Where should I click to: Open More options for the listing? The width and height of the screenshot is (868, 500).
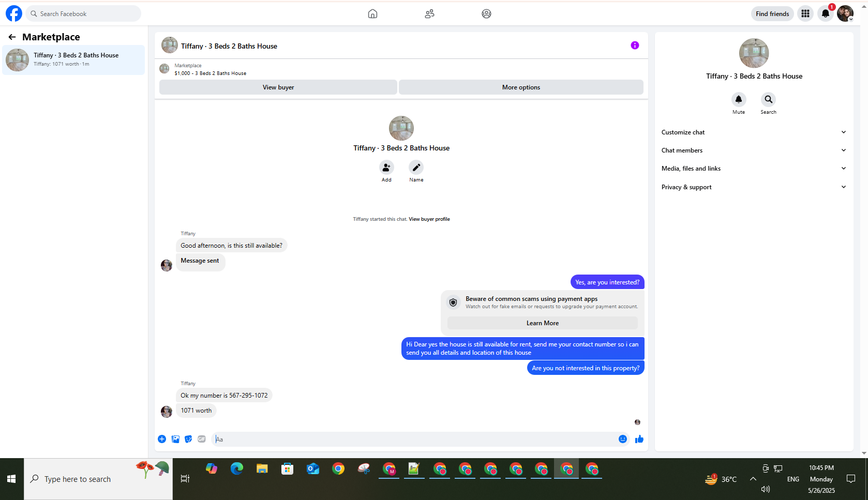[521, 87]
